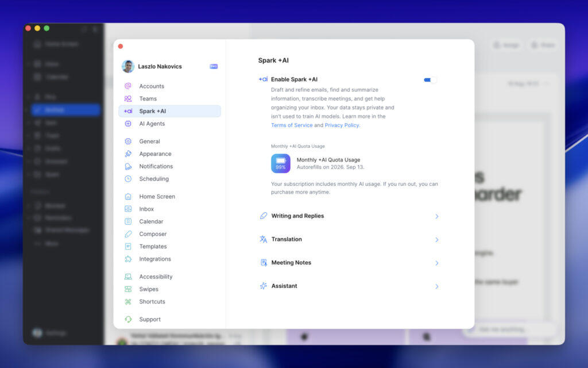Click the Laszlo Nakovics account name
588x368 pixels.
click(x=160, y=67)
